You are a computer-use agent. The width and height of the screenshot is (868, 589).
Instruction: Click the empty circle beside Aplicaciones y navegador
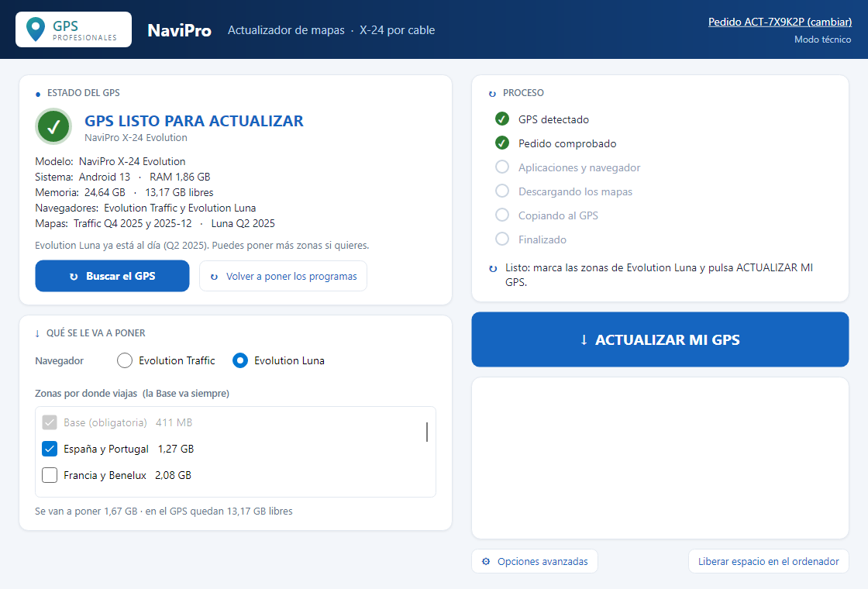502,167
